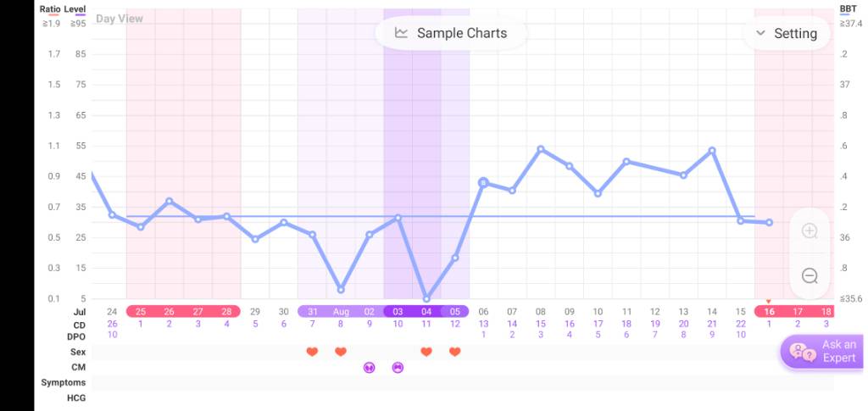The width and height of the screenshot is (868, 411).
Task: Tap the heart icon under Aug 04
Action: (x=426, y=352)
